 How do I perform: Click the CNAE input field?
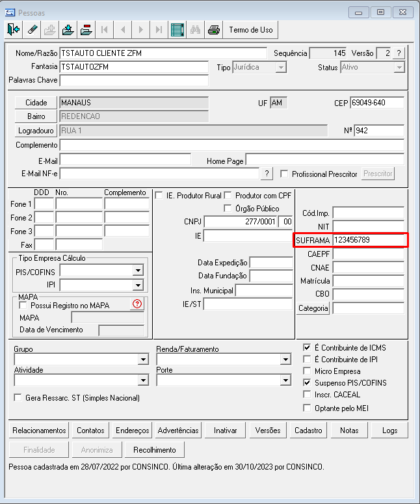(368, 267)
